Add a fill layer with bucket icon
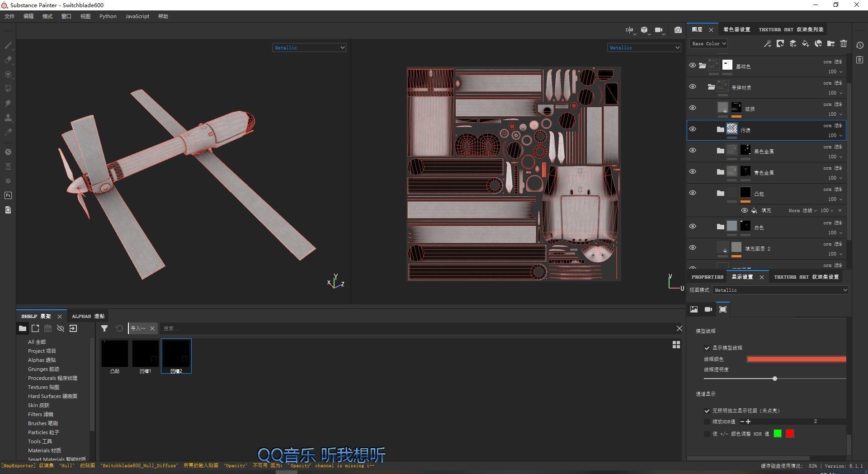This screenshot has height=474, width=868. 806,43
